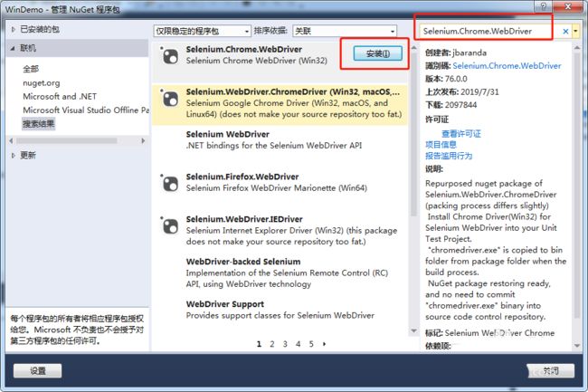588x392 pixels.
Task: Select the Selenium WebDriver package row
Action: tap(280, 147)
